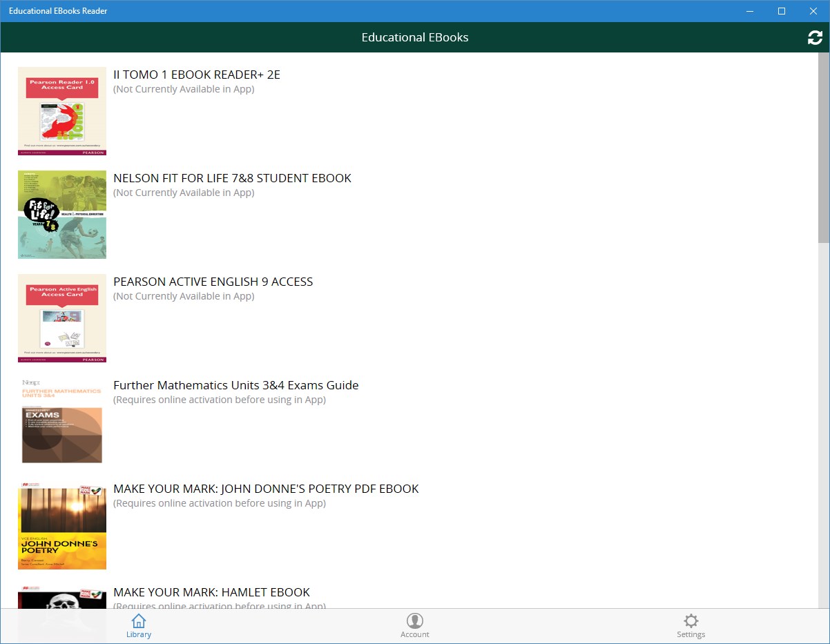Minimize the Educational EBooks Reader window

click(750, 11)
